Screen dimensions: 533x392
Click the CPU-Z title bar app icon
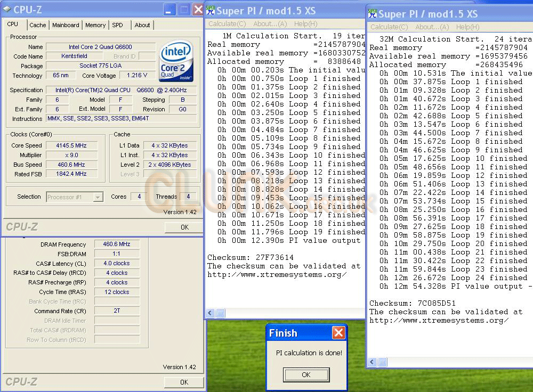click(7, 10)
